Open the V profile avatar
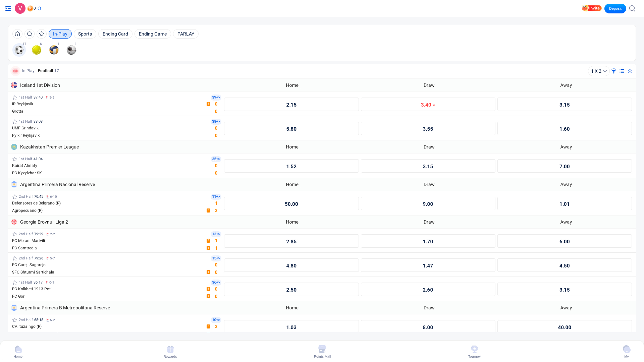The width and height of the screenshot is (644, 362). [x=20, y=8]
